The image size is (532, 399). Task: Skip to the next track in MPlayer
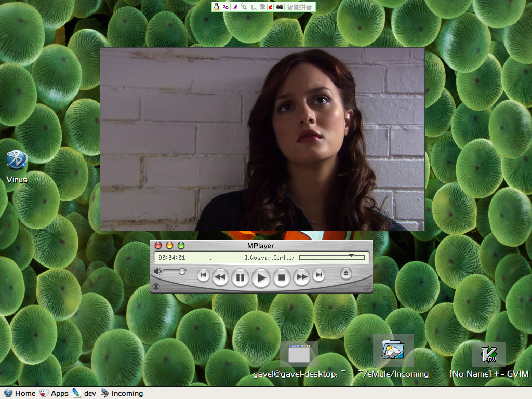pyautogui.click(x=319, y=275)
